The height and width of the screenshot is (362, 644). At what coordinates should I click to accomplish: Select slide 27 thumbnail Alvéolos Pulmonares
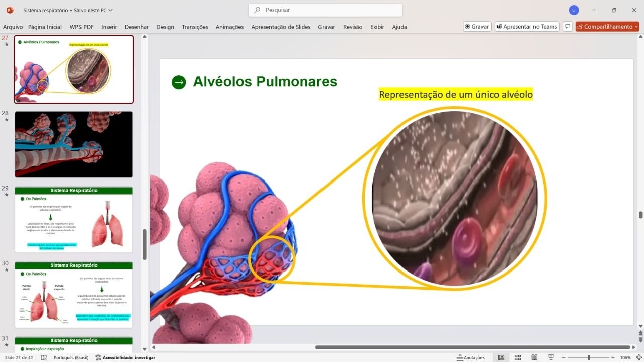[x=74, y=69]
